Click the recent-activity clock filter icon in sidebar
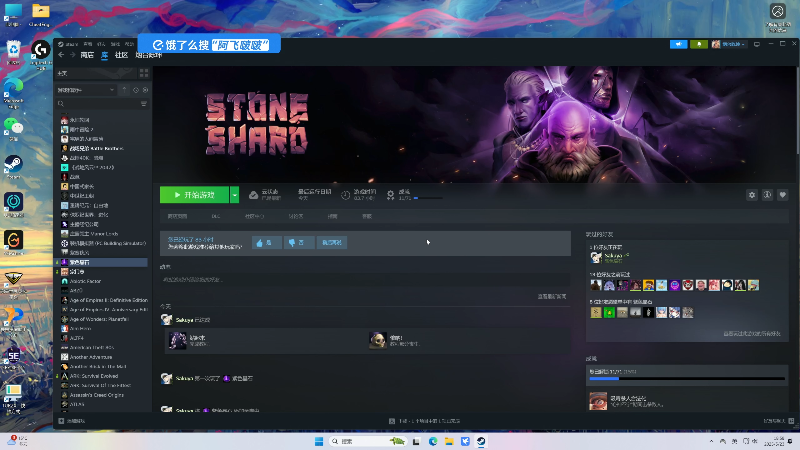 [x=136, y=90]
